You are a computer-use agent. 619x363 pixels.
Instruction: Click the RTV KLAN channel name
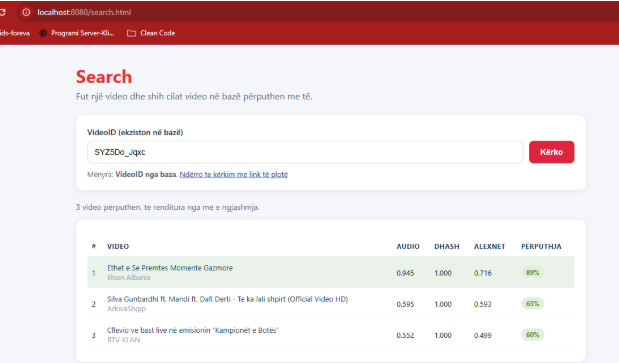coord(124,340)
